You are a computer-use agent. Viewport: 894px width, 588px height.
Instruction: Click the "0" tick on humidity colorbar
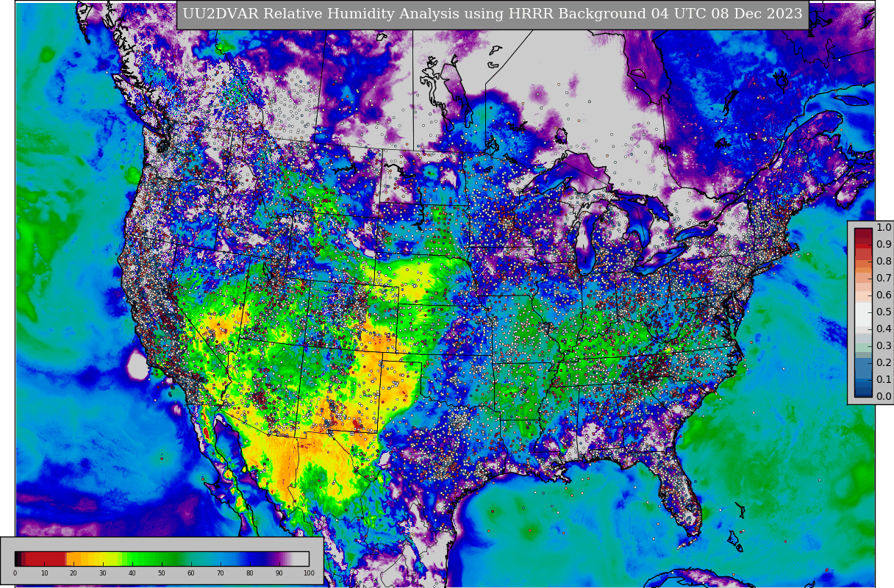pyautogui.click(x=15, y=573)
